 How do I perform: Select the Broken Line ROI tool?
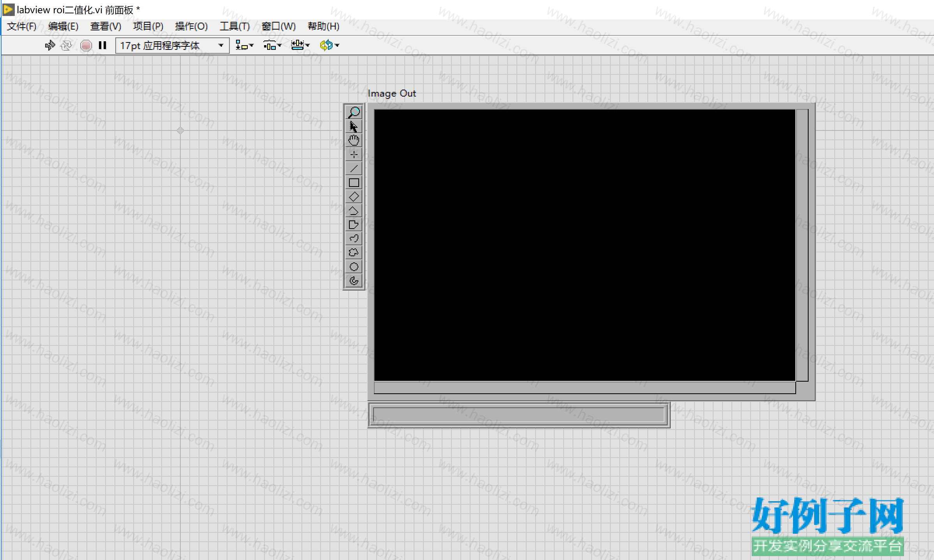pyautogui.click(x=354, y=210)
